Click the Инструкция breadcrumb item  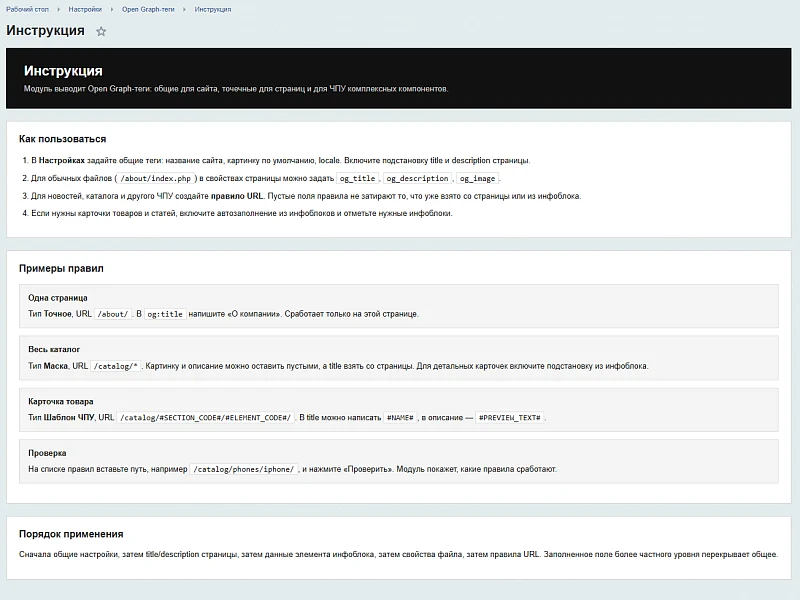pyautogui.click(x=213, y=9)
